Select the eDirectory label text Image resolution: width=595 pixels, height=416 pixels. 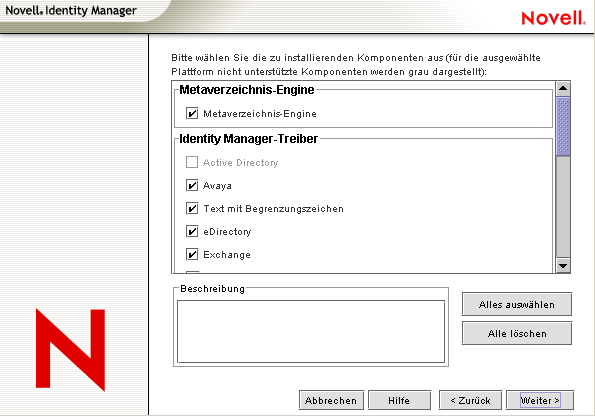(227, 232)
